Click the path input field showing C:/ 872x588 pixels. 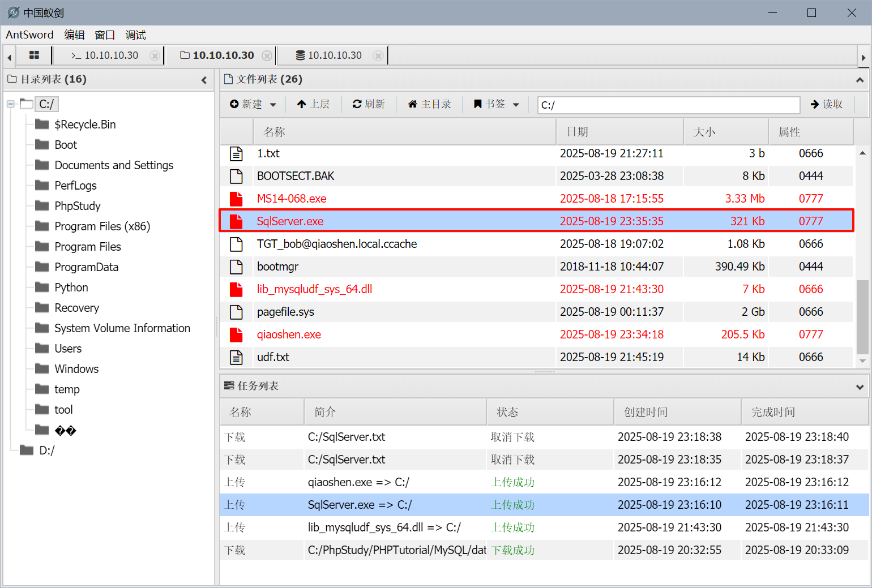[668, 105]
